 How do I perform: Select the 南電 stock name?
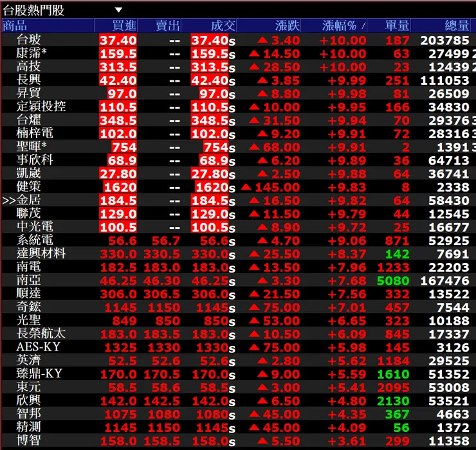(x=28, y=267)
